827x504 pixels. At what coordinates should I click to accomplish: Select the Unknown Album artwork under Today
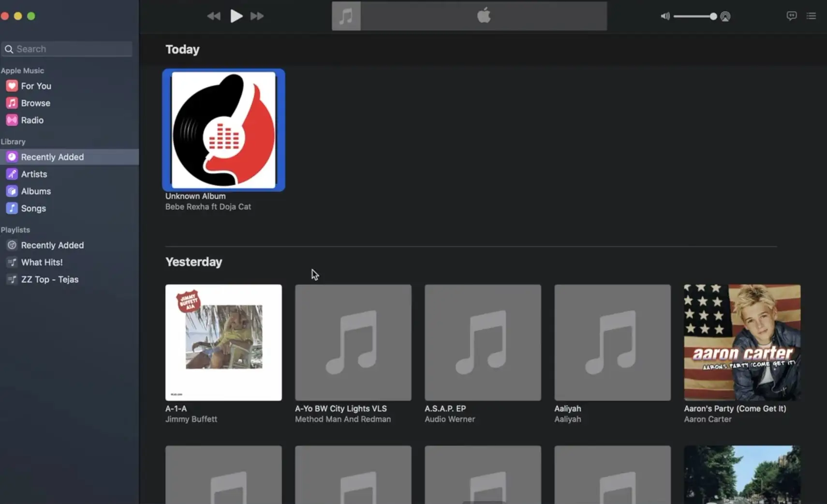pyautogui.click(x=223, y=130)
